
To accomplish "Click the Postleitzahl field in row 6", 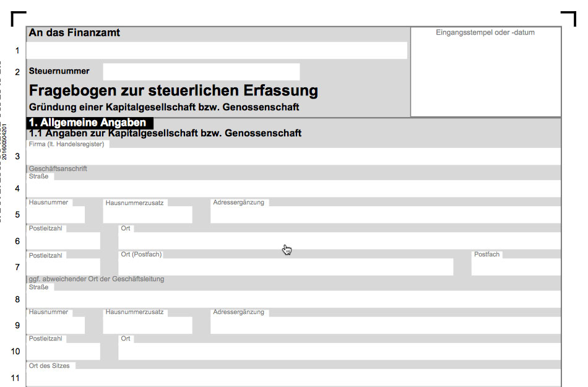I will coord(63,241).
